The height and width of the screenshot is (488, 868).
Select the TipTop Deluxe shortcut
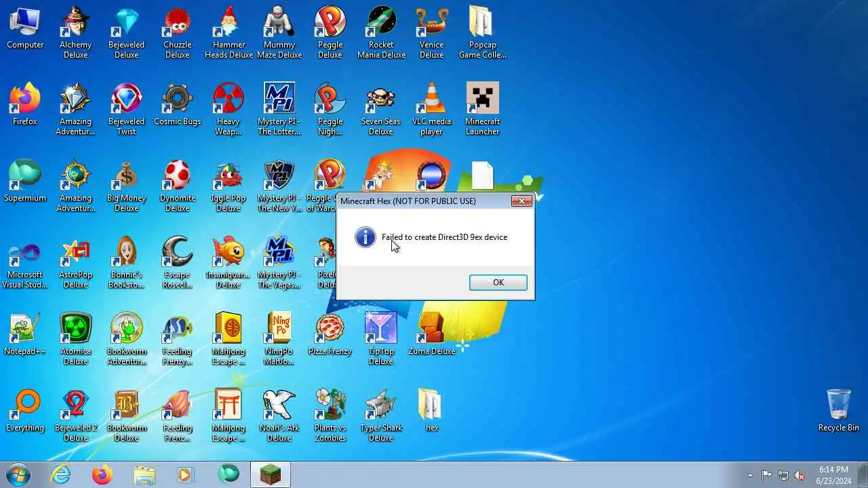click(381, 339)
